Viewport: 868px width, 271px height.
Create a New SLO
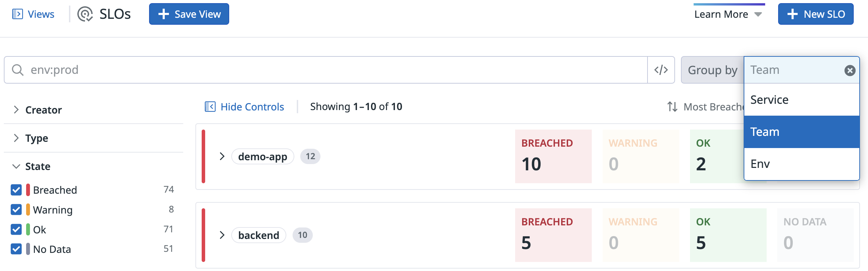point(815,14)
